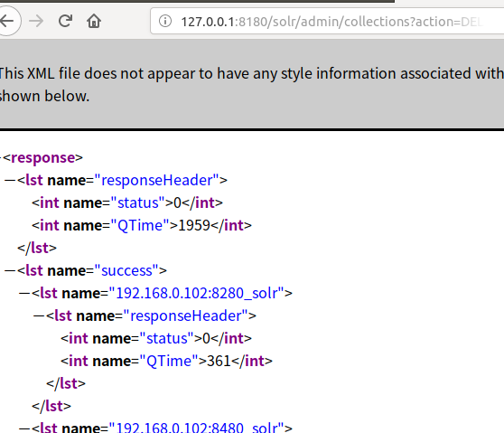Open the browser home page

[x=94, y=21]
